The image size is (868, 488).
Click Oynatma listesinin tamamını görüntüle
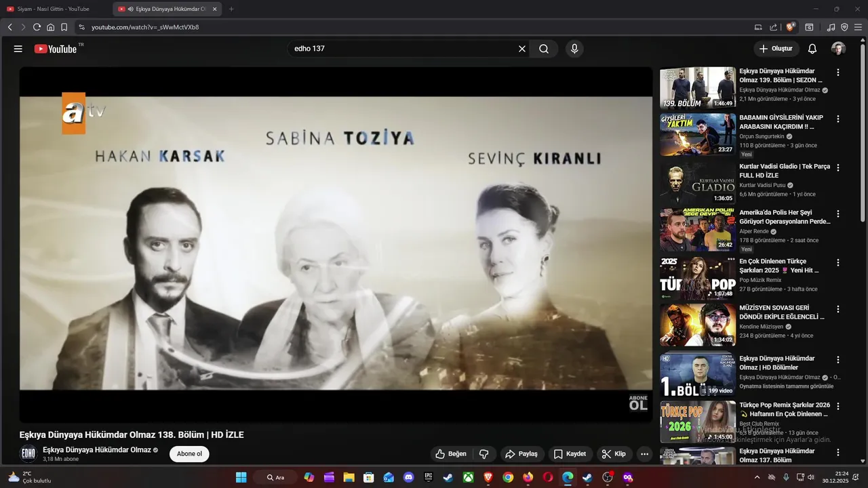786,386
